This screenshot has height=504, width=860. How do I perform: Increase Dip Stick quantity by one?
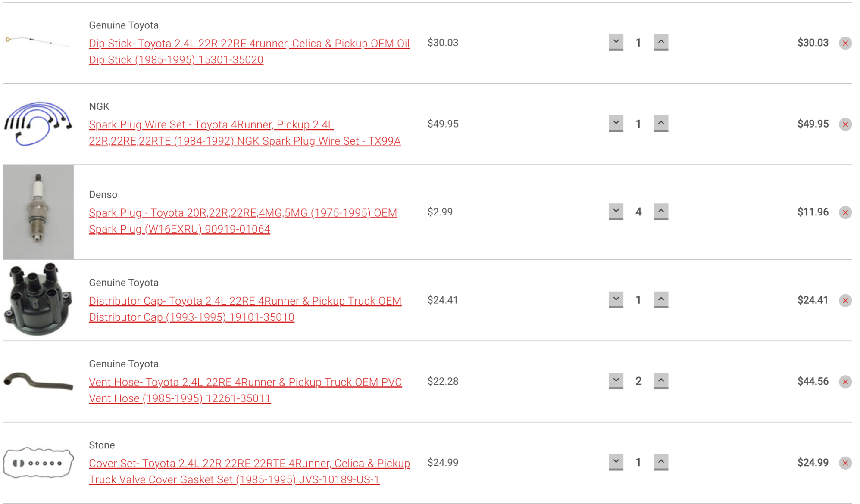point(660,42)
